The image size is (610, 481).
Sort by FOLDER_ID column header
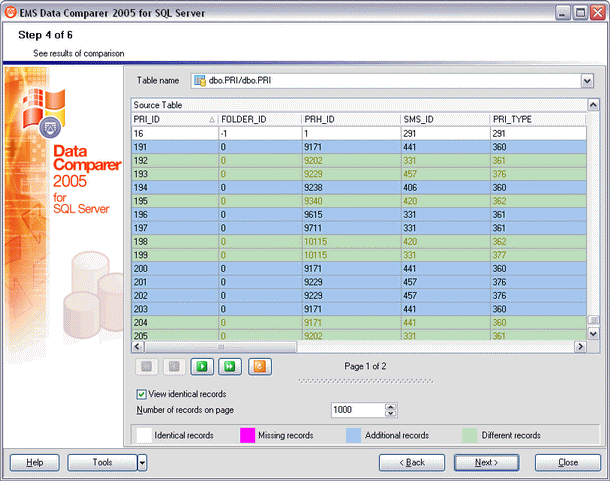[260, 119]
